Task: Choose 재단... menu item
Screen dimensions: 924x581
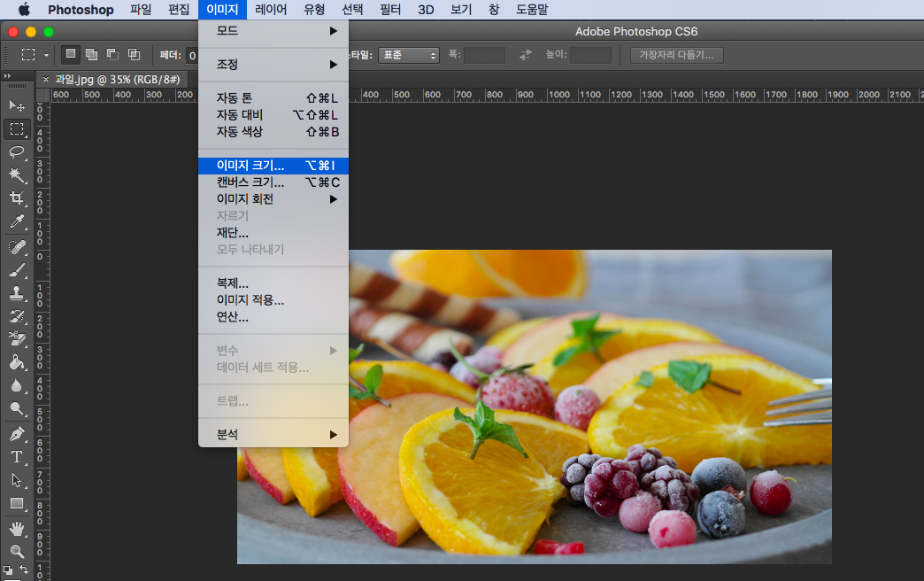Action: 273,233
